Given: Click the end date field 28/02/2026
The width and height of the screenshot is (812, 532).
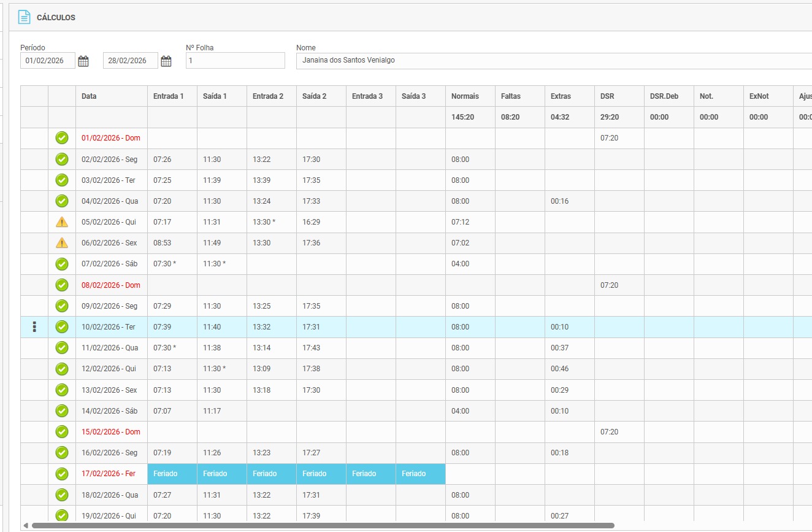Looking at the screenshot, I should pos(130,61).
